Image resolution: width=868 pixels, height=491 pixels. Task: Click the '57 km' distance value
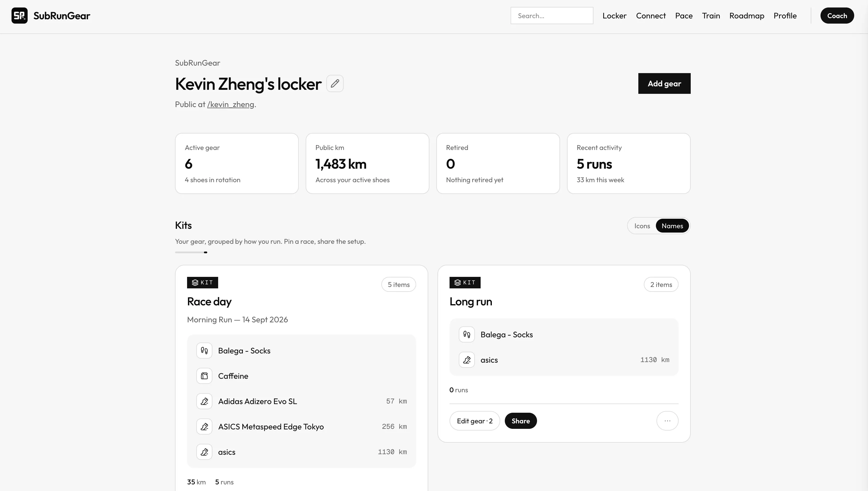point(397,401)
